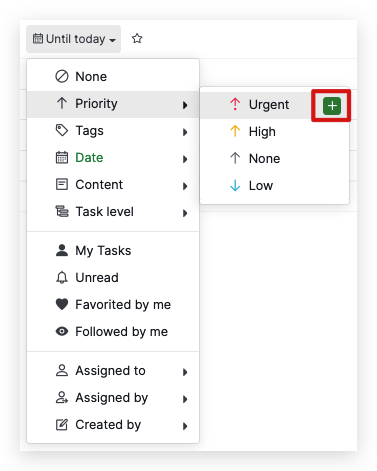Click the Followed by me eye icon

click(x=62, y=331)
